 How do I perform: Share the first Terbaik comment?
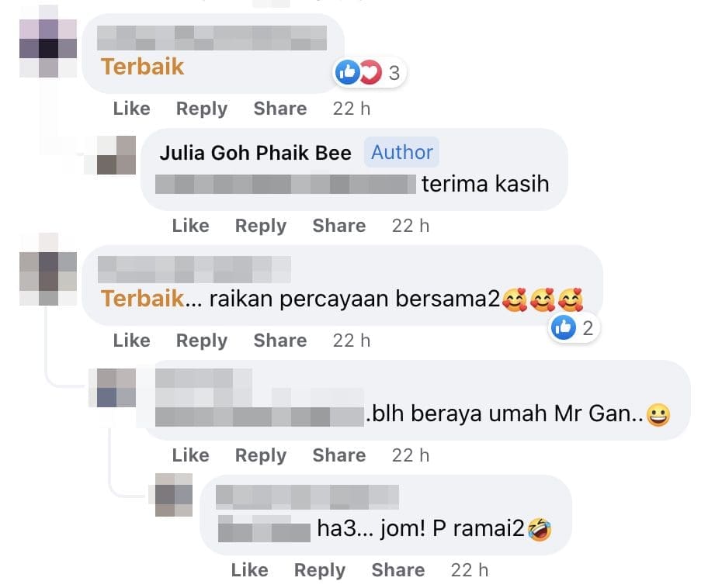[280, 109]
